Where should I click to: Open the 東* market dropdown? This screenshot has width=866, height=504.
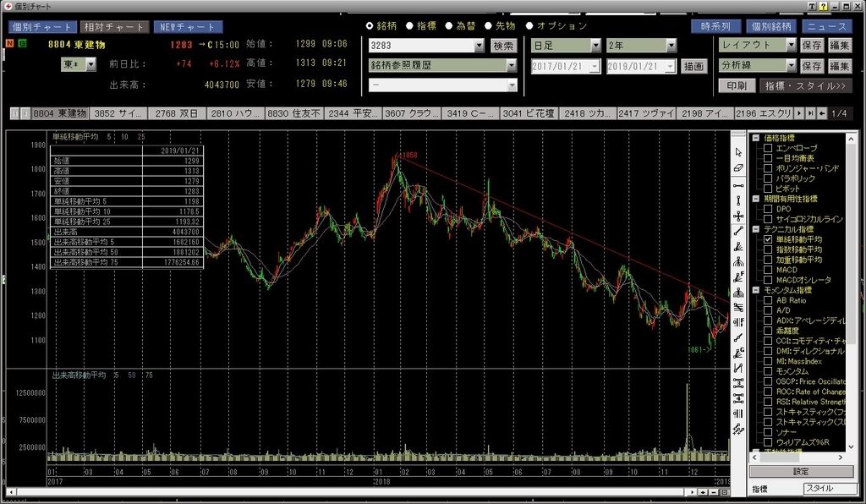91,64
